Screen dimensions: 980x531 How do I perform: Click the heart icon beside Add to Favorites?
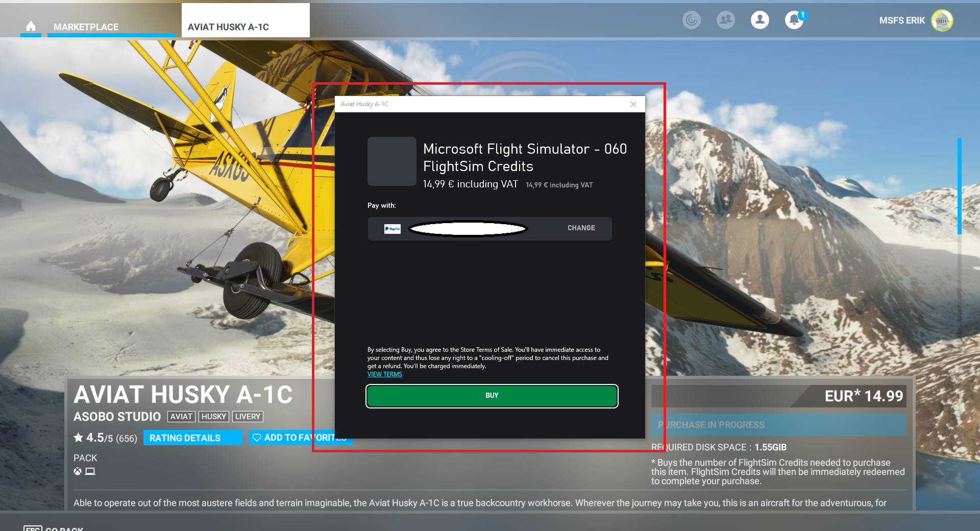257,438
